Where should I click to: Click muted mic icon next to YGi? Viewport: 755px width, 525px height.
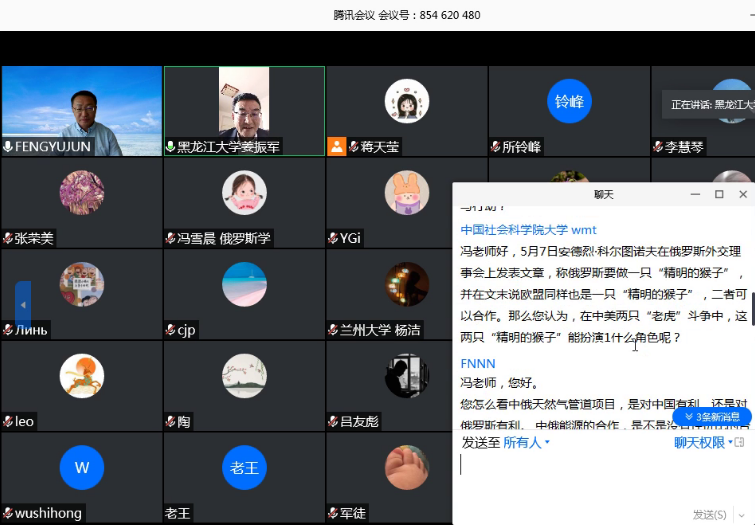click(333, 238)
